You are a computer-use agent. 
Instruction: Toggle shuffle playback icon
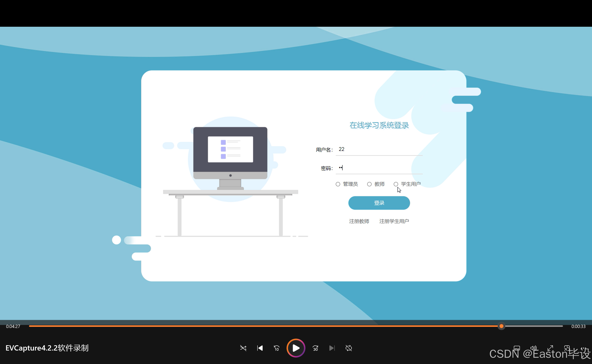point(243,348)
